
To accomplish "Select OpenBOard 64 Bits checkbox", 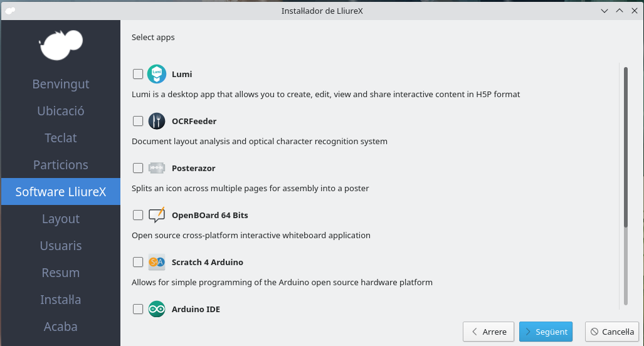I will click(138, 215).
